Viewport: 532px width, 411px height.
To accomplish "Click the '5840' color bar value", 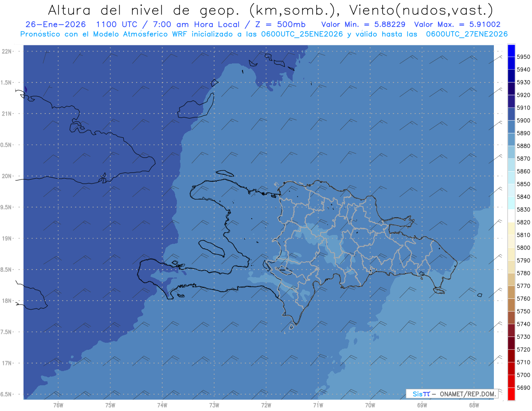I will click(524, 197).
